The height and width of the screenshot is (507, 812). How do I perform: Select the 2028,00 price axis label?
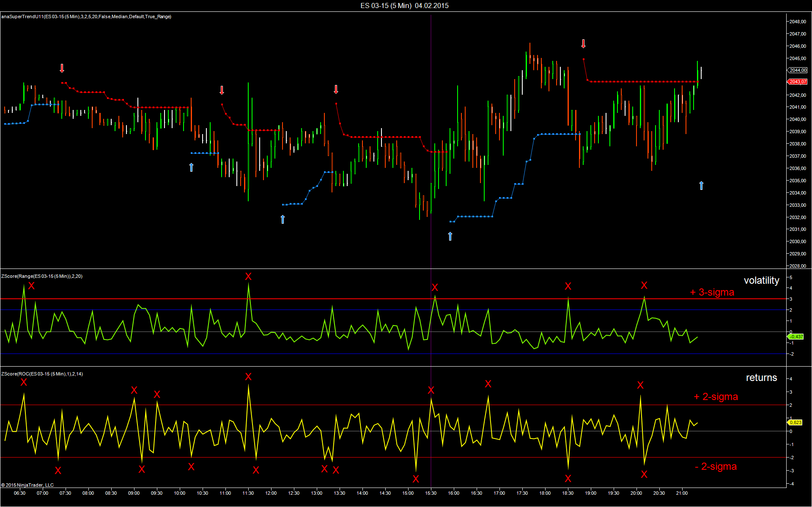point(798,266)
